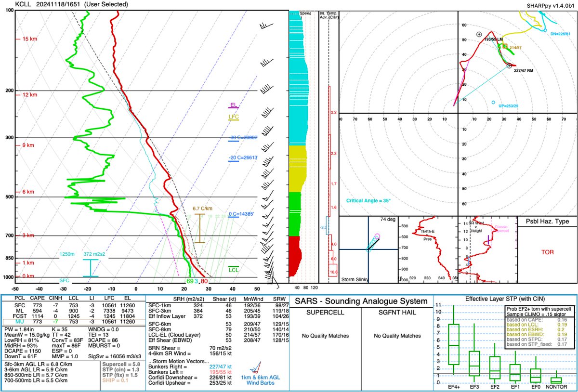This screenshot has height=392, width=578.
Task: Click the green LCL level marker
Action: [x=234, y=270]
